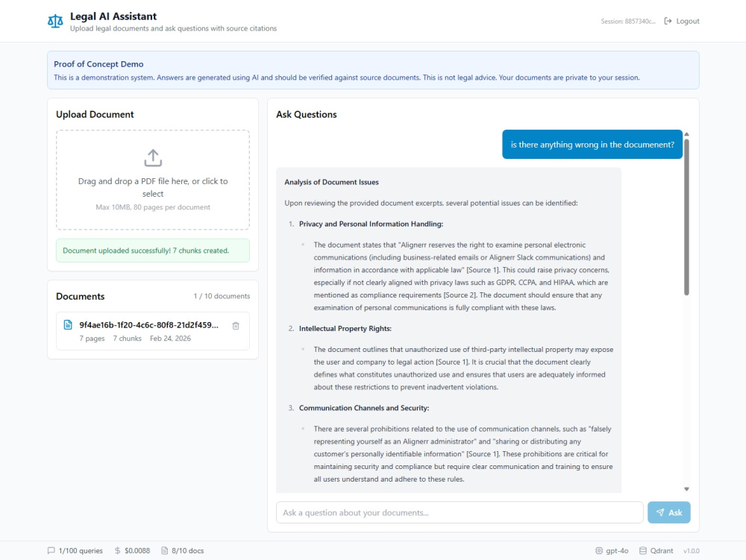The width and height of the screenshot is (746, 560).
Task: Click the Qdrant database icon
Action: tap(643, 550)
